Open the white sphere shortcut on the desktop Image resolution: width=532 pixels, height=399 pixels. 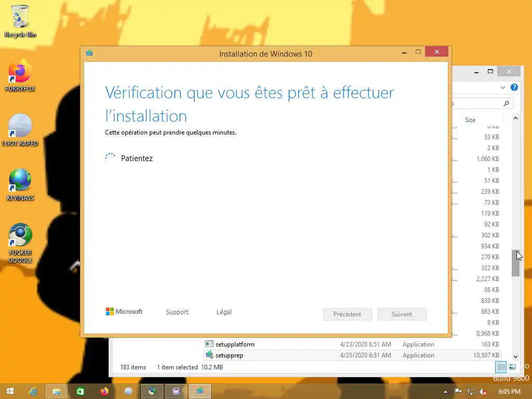pos(20,130)
